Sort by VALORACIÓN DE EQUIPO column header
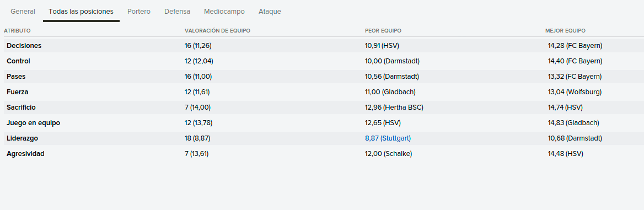The image size is (644, 210). [217, 31]
